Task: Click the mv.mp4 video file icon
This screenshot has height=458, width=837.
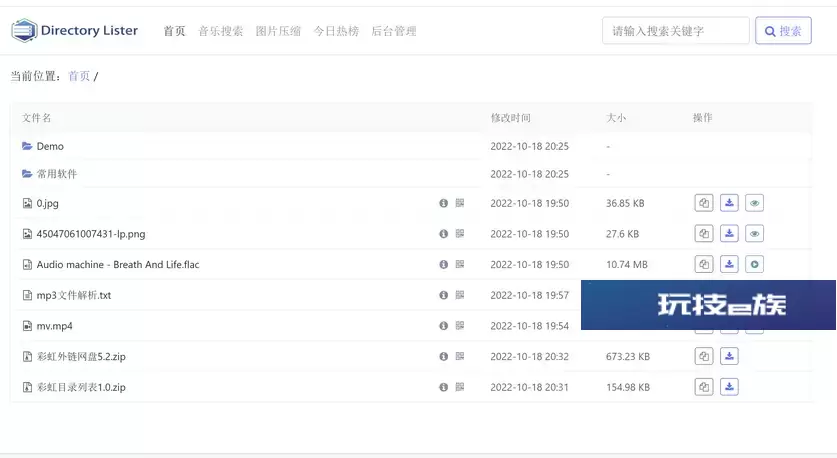Action: [x=27, y=326]
